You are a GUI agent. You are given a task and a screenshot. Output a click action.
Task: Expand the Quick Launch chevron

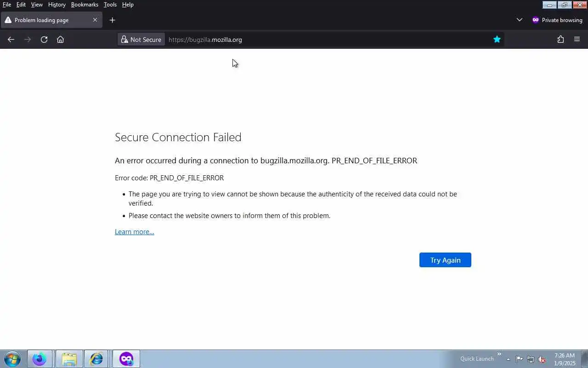(x=499, y=354)
